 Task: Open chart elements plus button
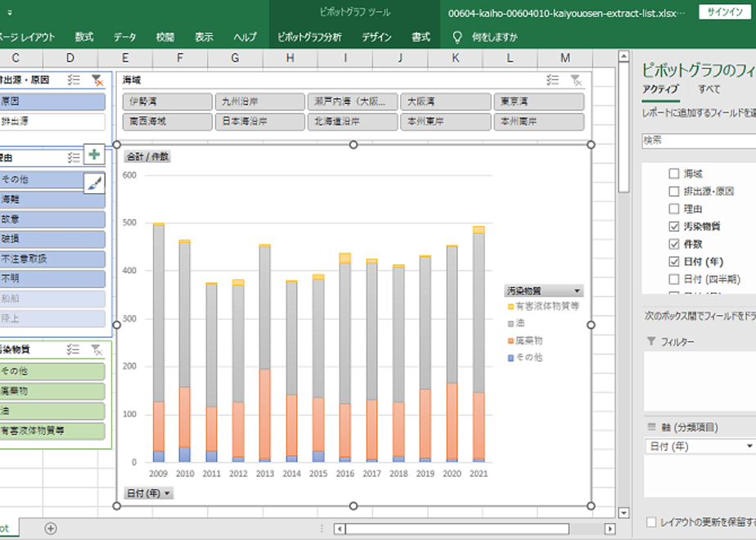click(x=95, y=155)
